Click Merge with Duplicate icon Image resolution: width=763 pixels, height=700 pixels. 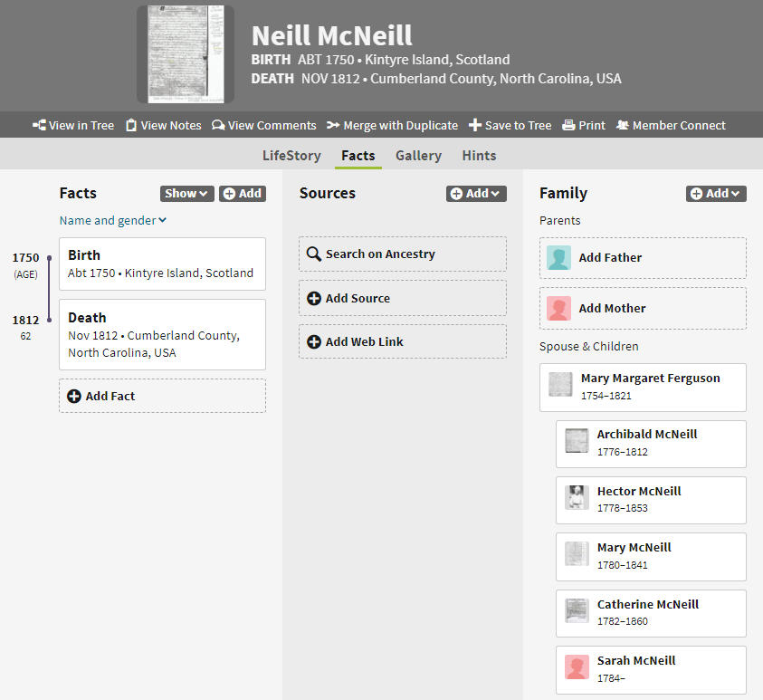333,125
